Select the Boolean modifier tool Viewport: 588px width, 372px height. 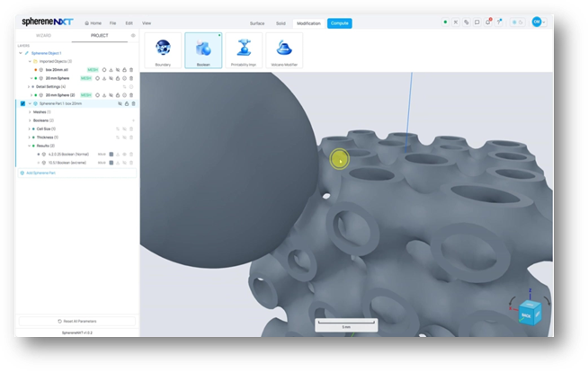click(203, 50)
